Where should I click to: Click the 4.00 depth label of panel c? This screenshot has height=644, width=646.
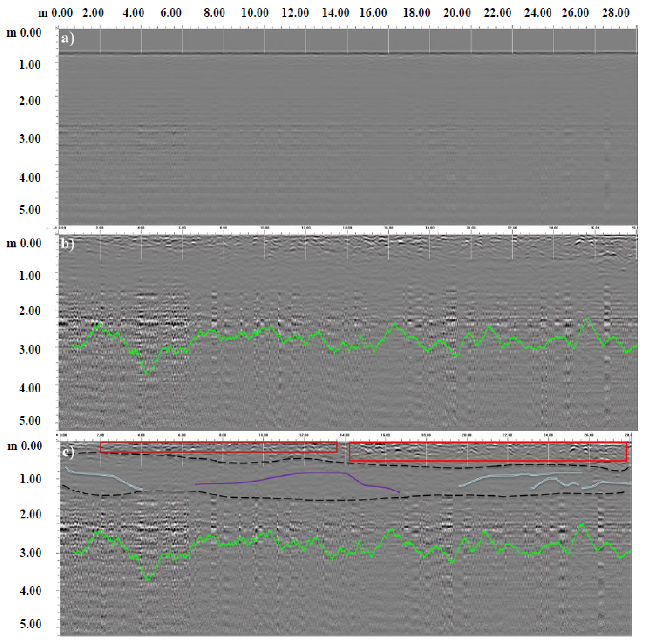pos(30,590)
